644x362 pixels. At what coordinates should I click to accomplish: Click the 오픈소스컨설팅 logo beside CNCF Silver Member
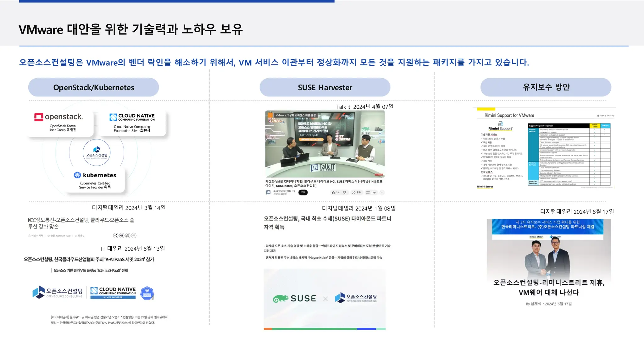58,292
